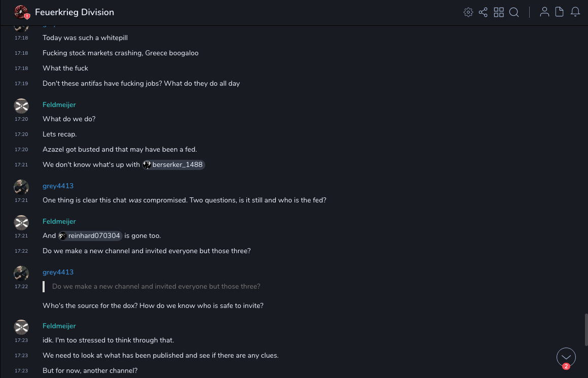The height and width of the screenshot is (378, 588).
Task: Click the channel title in the header
Action: click(75, 12)
